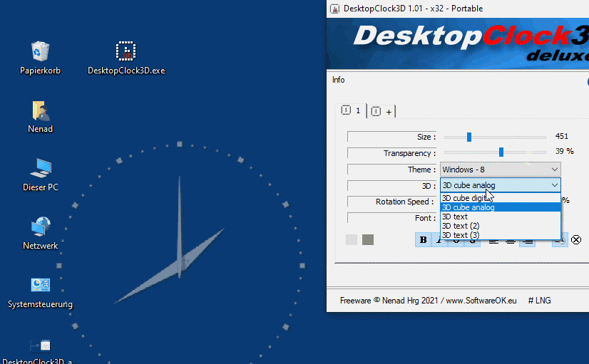Choose 3D cube digital from the list

[501, 198]
